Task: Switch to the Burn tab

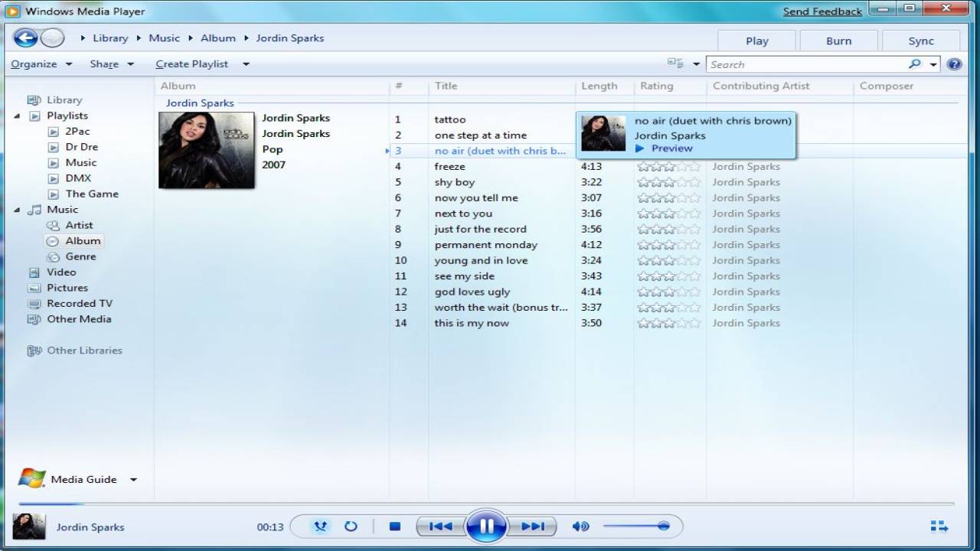Action: 838,41
